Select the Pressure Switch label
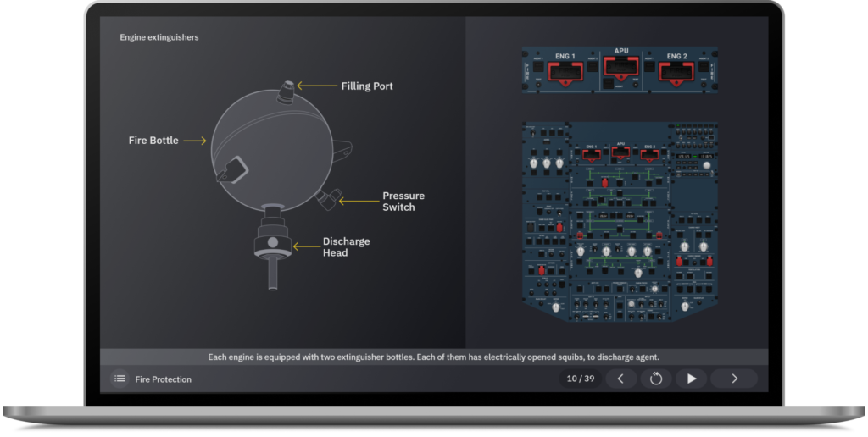868x437 pixels. point(403,202)
